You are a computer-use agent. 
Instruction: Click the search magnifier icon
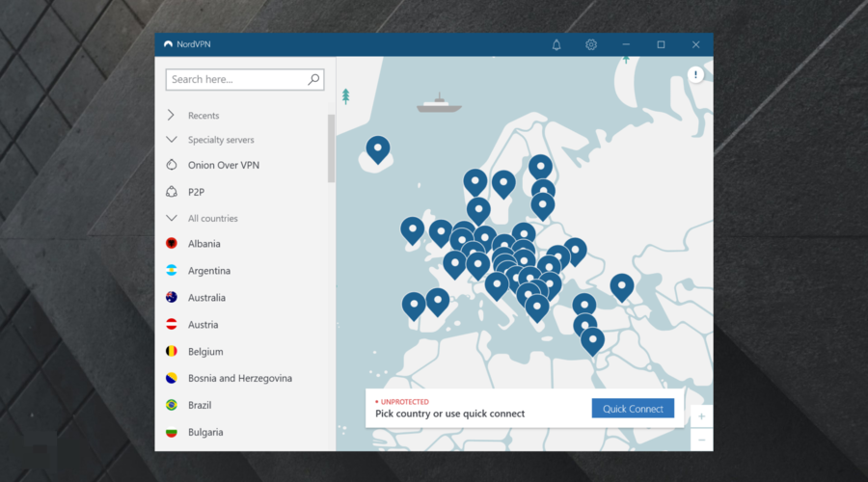pyautogui.click(x=313, y=80)
